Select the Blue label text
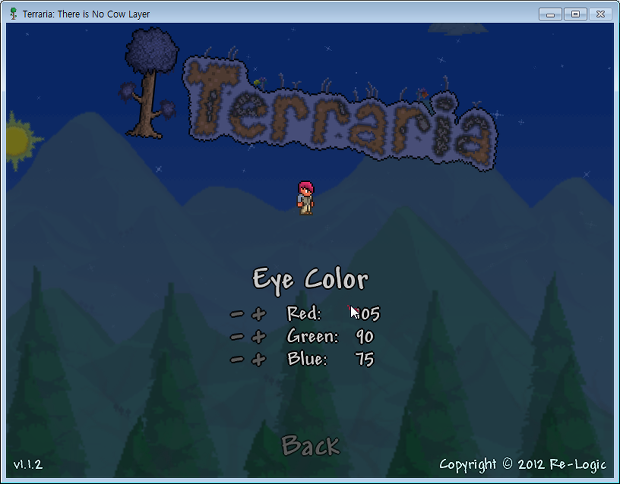This screenshot has width=620, height=484. point(307,359)
